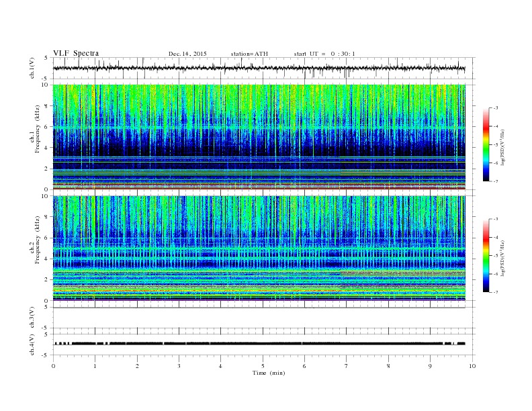This screenshot has height=411, width=532.
Task: Click time-axis tick label "5" at bottom
Action: [x=263, y=366]
